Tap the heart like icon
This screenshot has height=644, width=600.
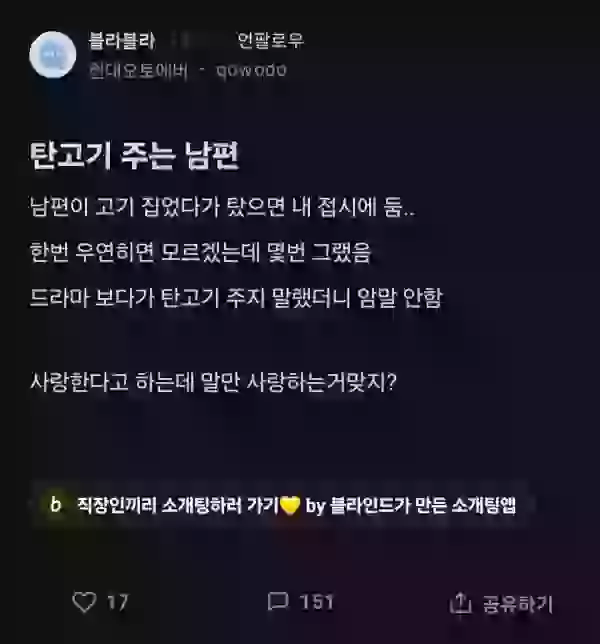[84, 602]
